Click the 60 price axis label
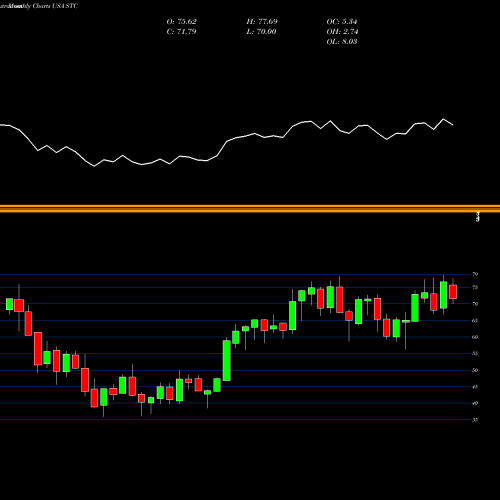This screenshot has width=500, height=500. point(475,337)
